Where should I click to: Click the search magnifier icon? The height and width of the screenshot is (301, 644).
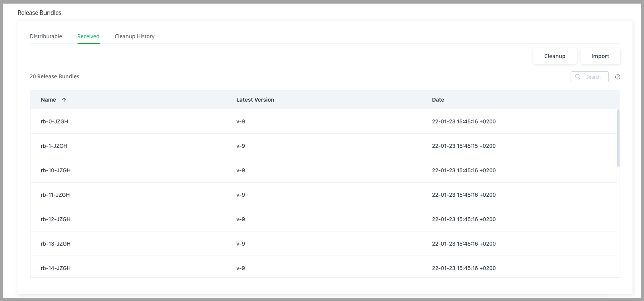tap(578, 77)
